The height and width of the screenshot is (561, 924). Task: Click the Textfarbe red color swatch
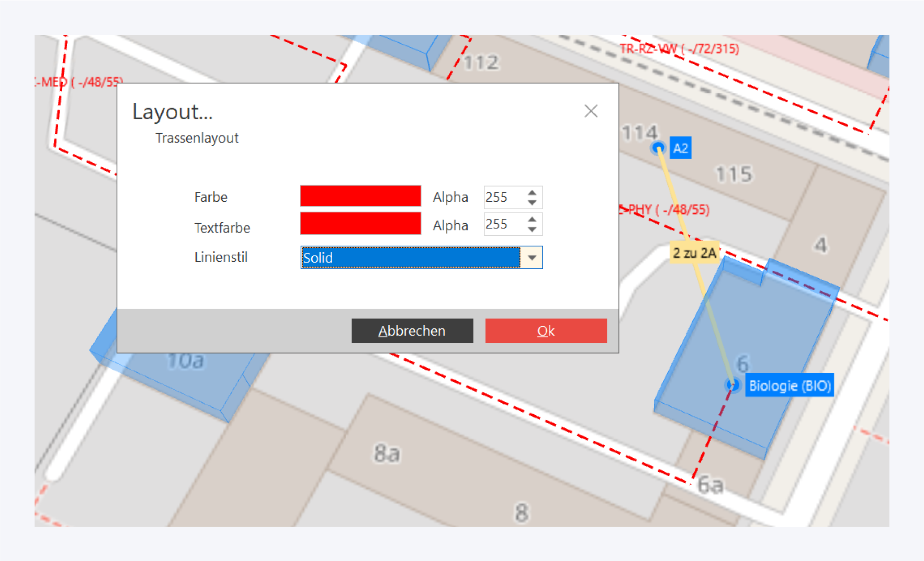coord(360,224)
